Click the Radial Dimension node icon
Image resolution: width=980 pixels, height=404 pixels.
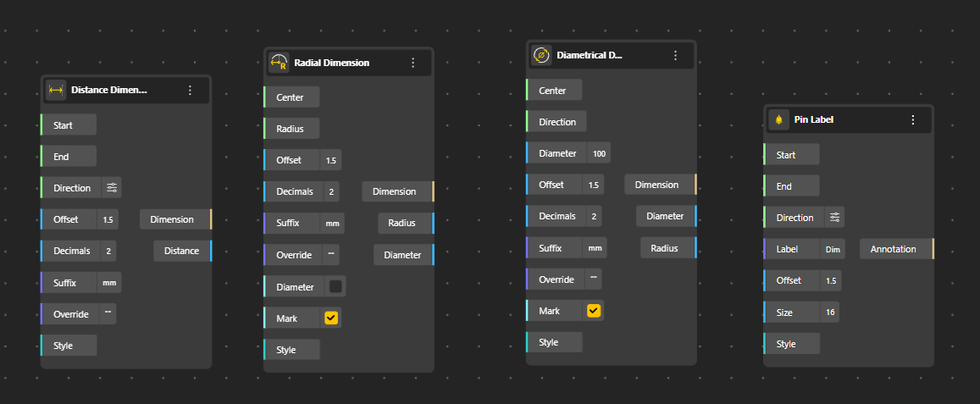[279, 63]
